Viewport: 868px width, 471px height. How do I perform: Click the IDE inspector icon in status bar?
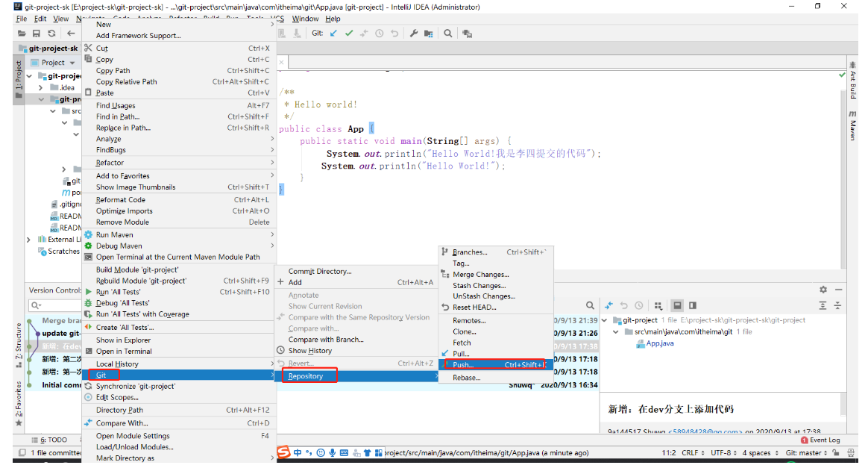850,453
